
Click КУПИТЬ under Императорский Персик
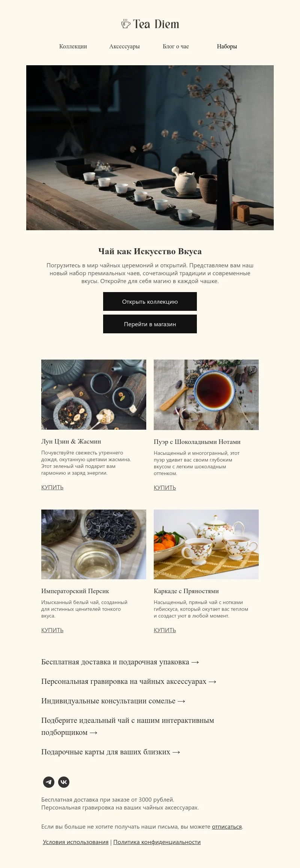tap(52, 630)
